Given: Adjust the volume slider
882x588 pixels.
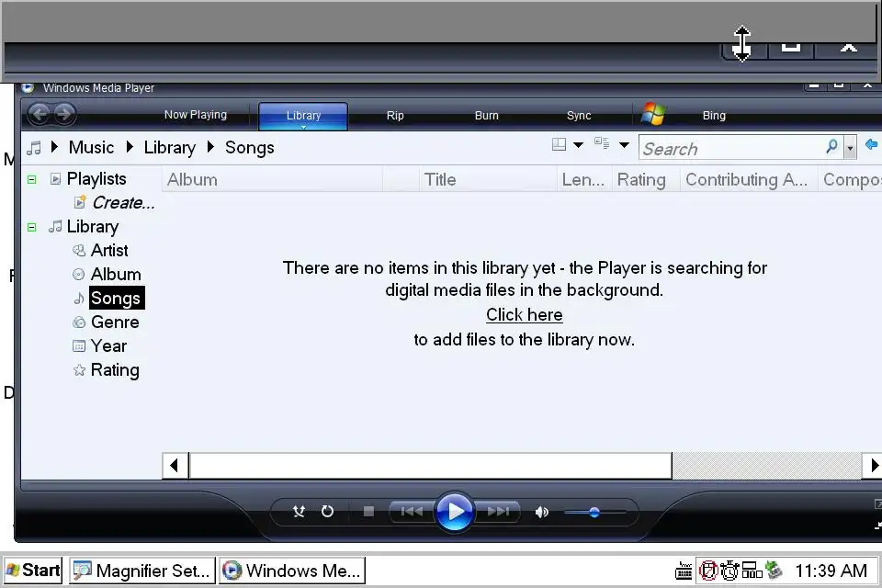Looking at the screenshot, I should 594,512.
